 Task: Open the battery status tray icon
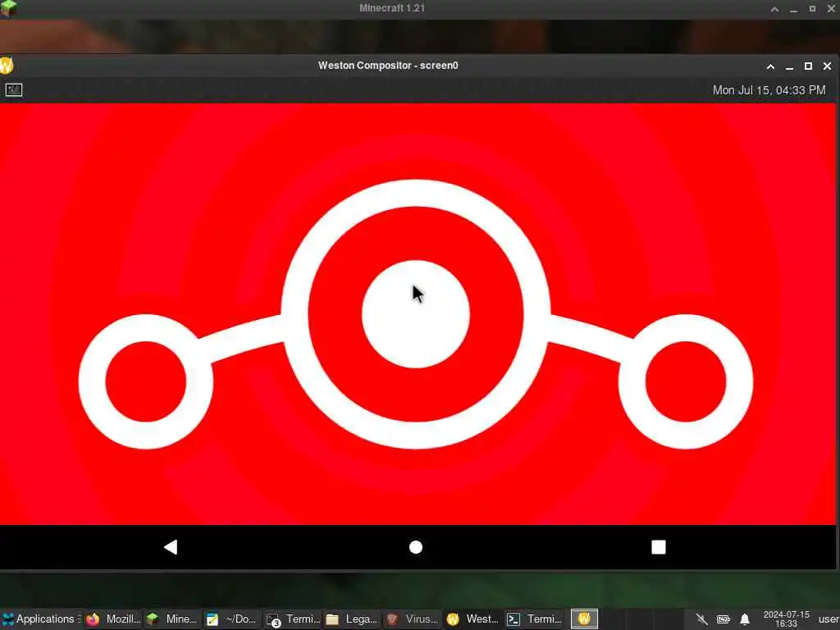(x=724, y=619)
